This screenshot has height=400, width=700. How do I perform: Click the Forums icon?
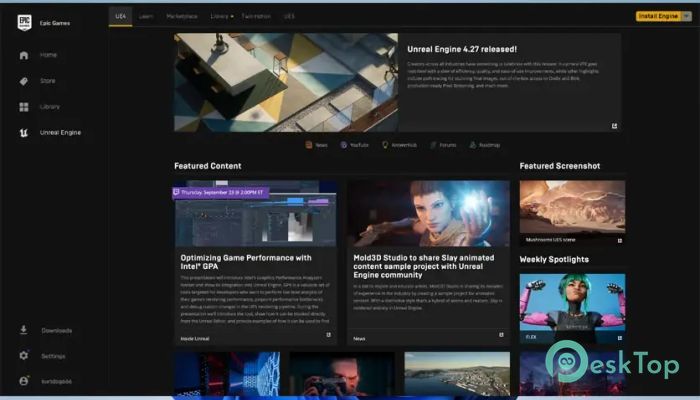coord(433,145)
